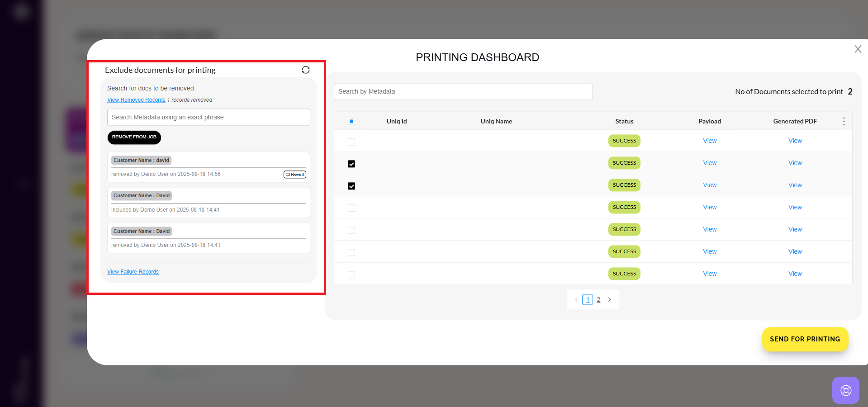The height and width of the screenshot is (407, 868).
Task: Click SEND FOR PRINTING button
Action: click(805, 339)
